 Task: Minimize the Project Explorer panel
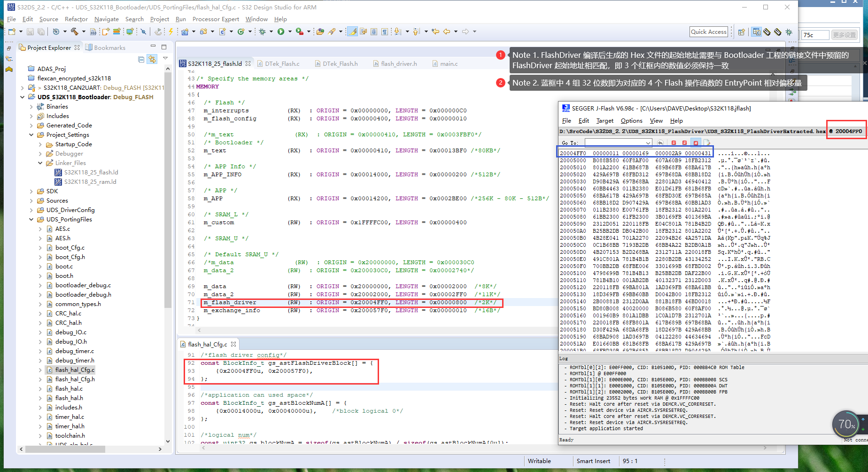pyautogui.click(x=153, y=46)
